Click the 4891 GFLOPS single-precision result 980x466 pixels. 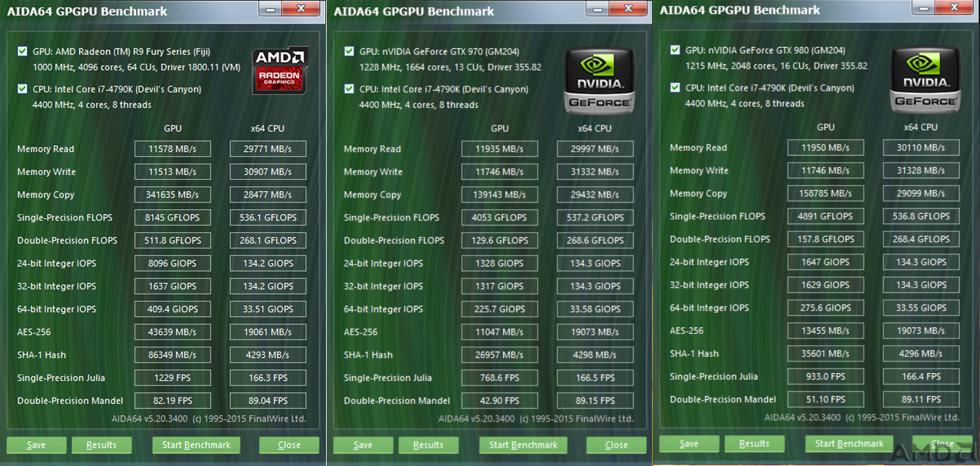826,216
